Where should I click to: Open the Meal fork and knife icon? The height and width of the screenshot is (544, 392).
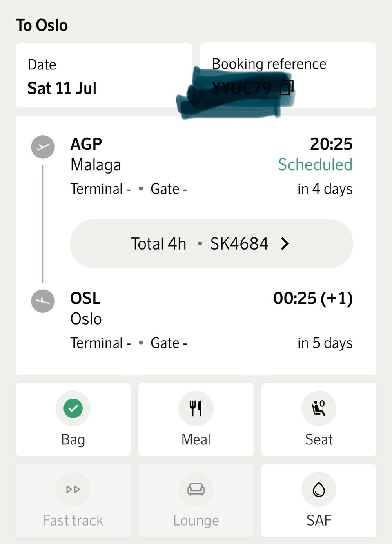196,408
